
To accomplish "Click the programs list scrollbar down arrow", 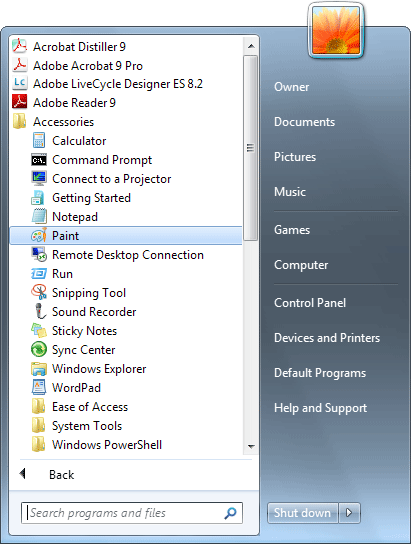I will pos(251,446).
